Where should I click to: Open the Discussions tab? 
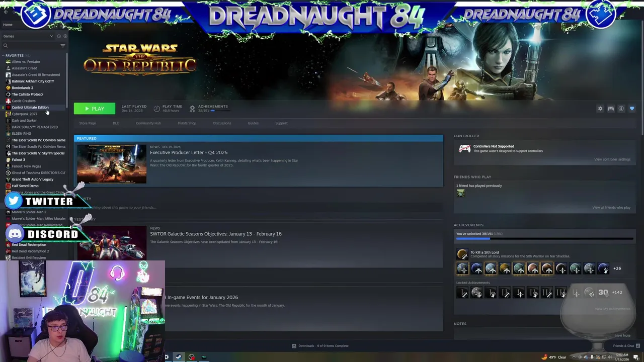tap(222, 123)
